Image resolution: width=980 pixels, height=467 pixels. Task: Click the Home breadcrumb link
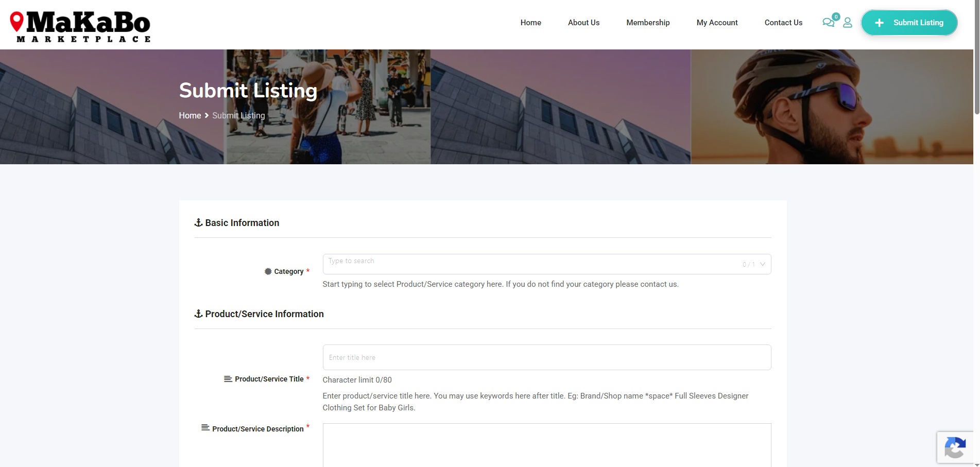click(190, 115)
